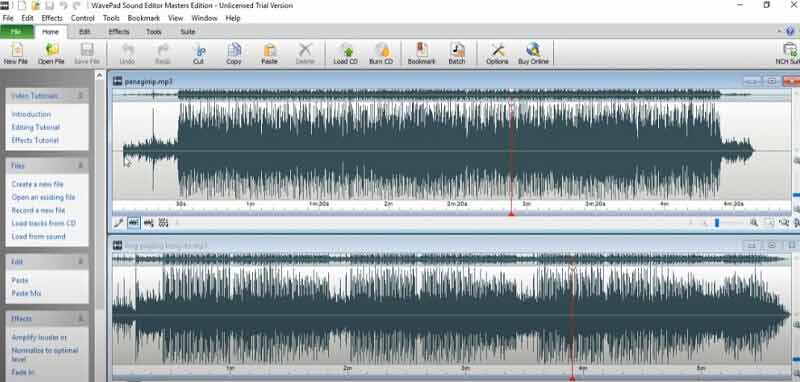The image size is (800, 382).
Task: Click the Fade In sidebar link
Action: click(x=23, y=372)
